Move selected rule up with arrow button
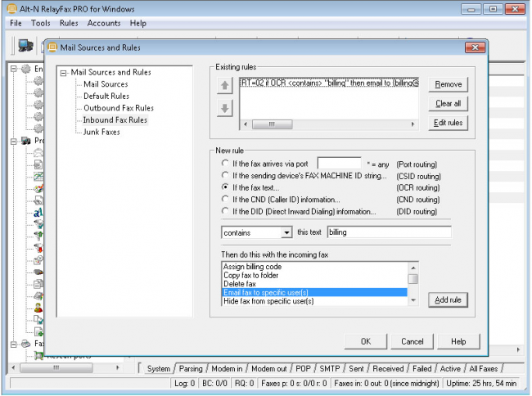The width and height of the screenshot is (532, 396). click(x=224, y=85)
